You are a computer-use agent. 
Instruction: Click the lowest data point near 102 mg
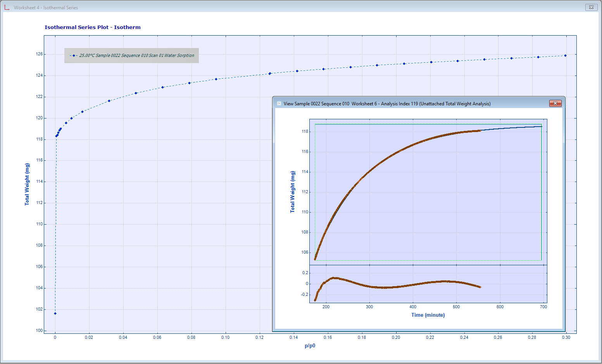55,313
